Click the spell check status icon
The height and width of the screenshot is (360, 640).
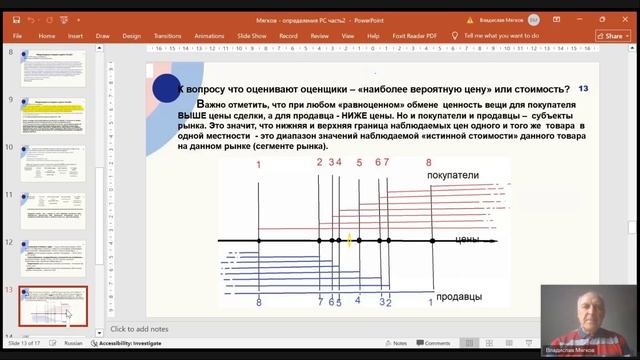pos(53,343)
